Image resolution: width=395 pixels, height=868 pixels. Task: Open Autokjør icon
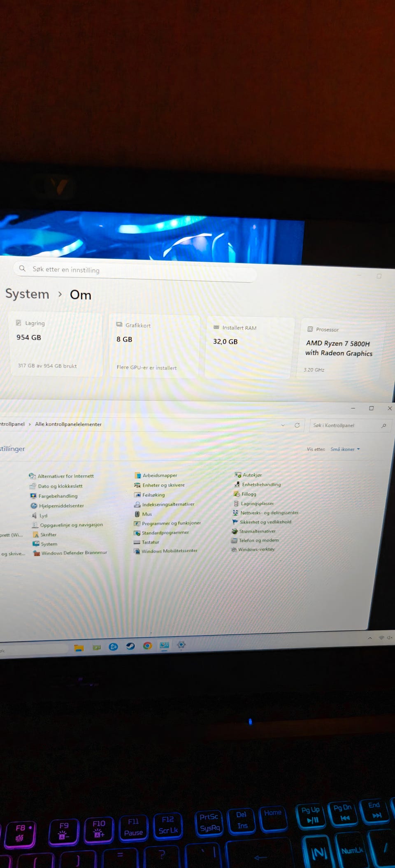(x=237, y=475)
